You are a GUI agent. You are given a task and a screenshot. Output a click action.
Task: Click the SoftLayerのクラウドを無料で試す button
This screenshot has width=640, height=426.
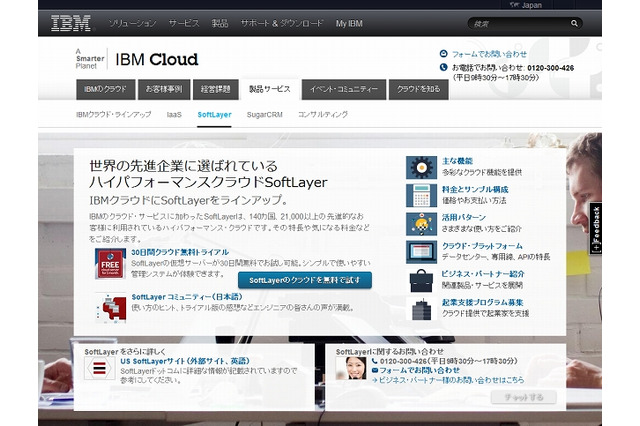tap(304, 280)
